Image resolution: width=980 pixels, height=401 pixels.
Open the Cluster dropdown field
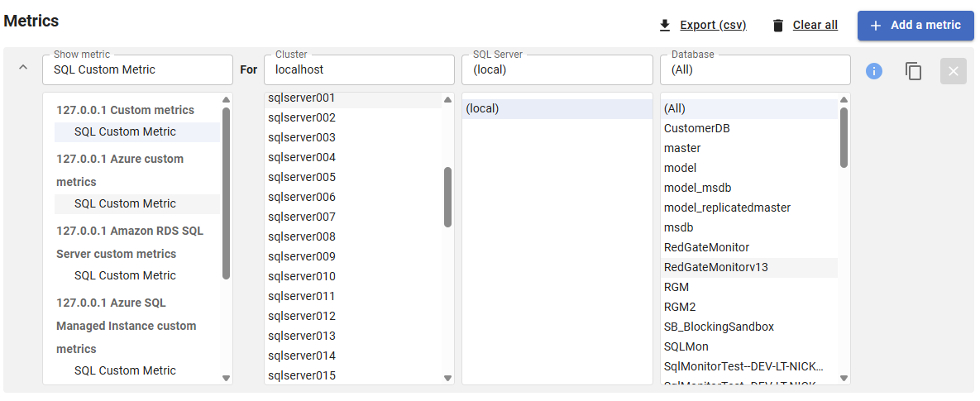pyautogui.click(x=359, y=69)
